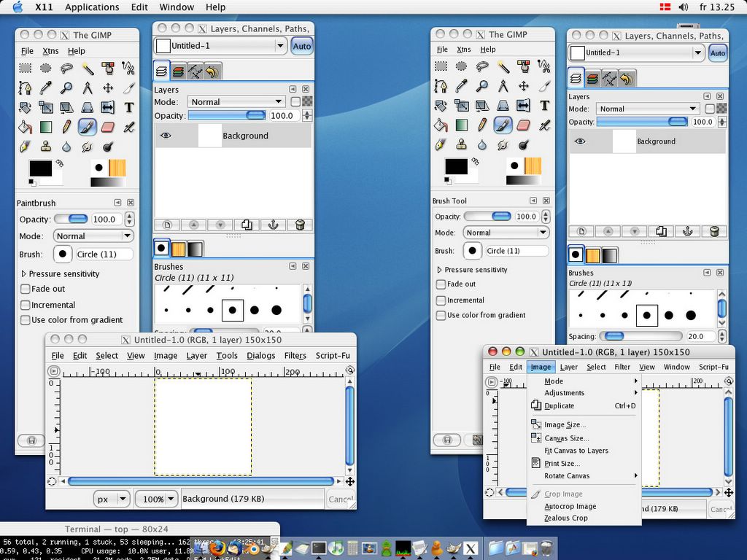Open the Dialogs menu in the image window
This screenshot has width=747, height=560.
coord(260,356)
